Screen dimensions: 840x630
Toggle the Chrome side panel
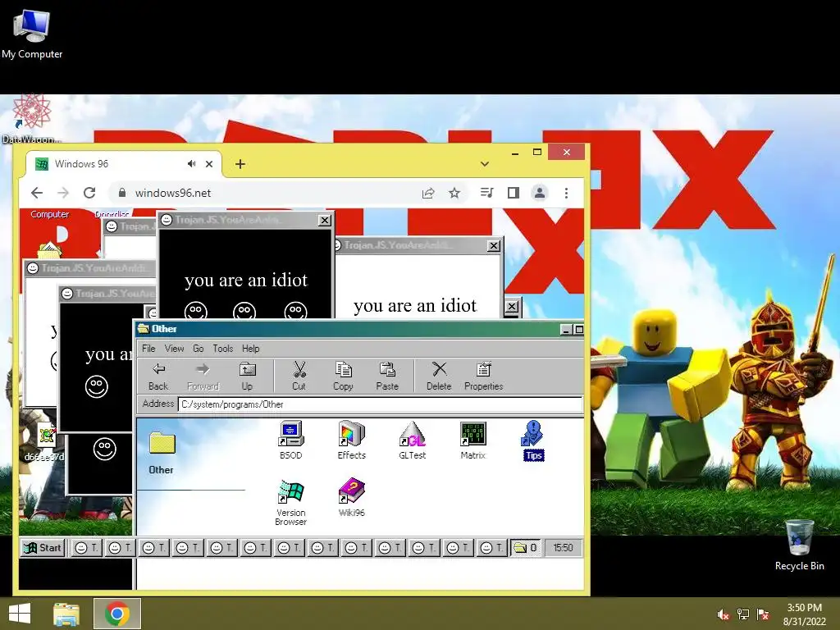(x=514, y=193)
